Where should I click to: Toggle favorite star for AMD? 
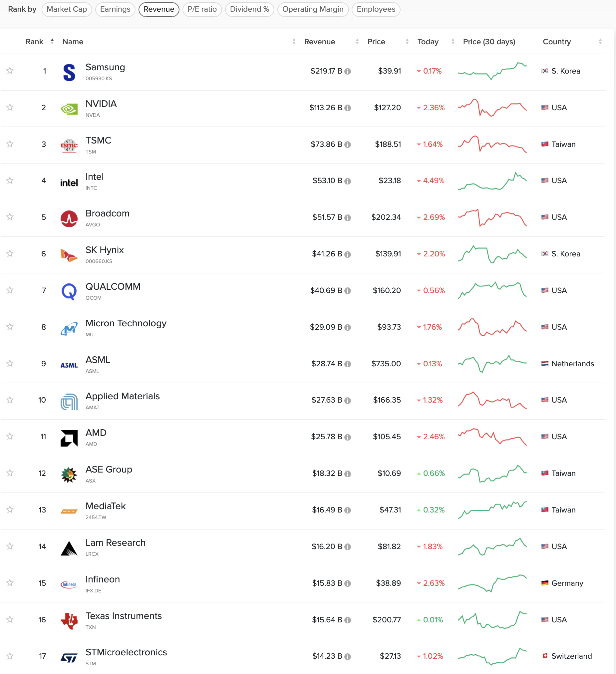pyautogui.click(x=10, y=436)
